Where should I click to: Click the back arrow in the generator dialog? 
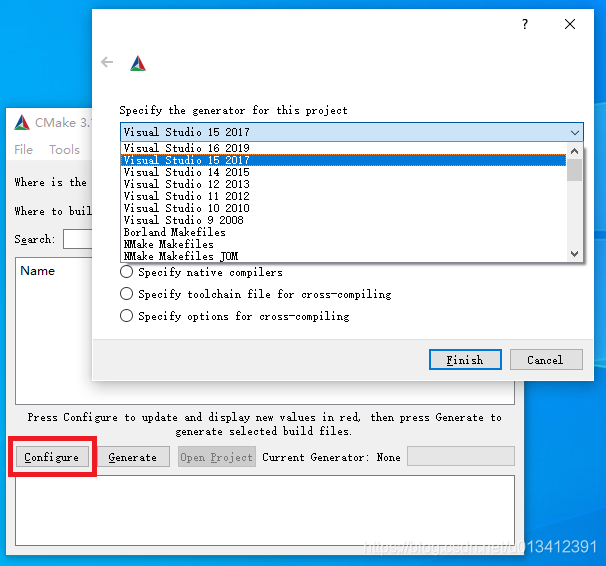click(x=107, y=62)
